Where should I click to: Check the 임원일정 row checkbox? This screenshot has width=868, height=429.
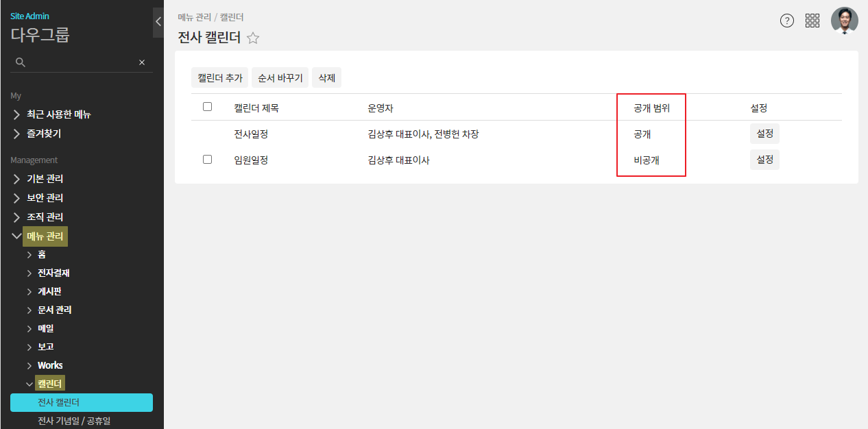[x=208, y=160]
